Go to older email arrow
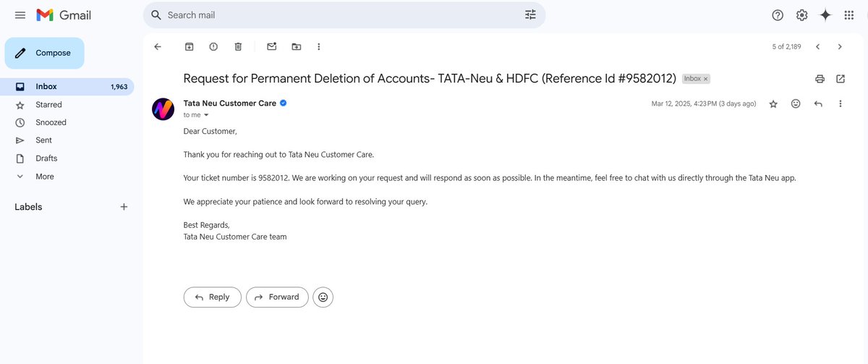868x364 pixels. coord(840,46)
